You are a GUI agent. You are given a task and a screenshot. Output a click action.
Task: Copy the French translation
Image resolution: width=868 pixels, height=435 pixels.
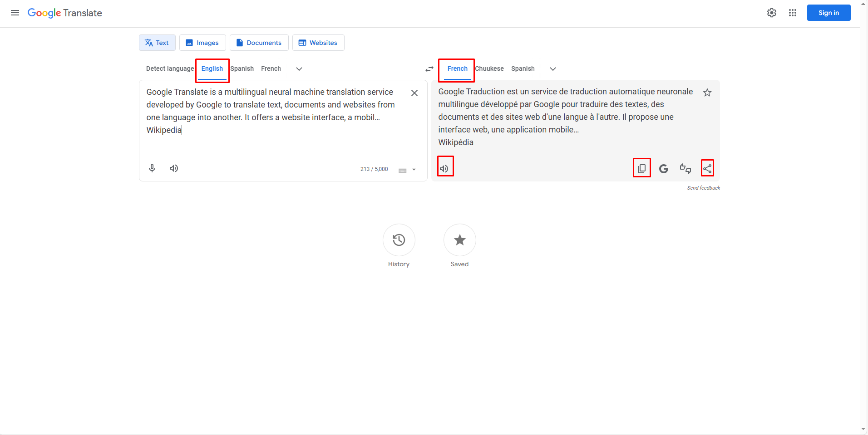(641, 168)
